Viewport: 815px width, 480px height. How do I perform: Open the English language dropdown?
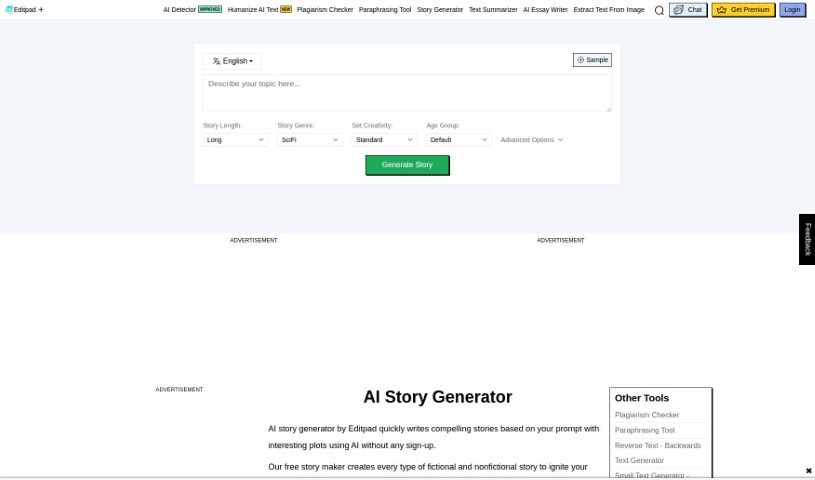[x=232, y=61]
